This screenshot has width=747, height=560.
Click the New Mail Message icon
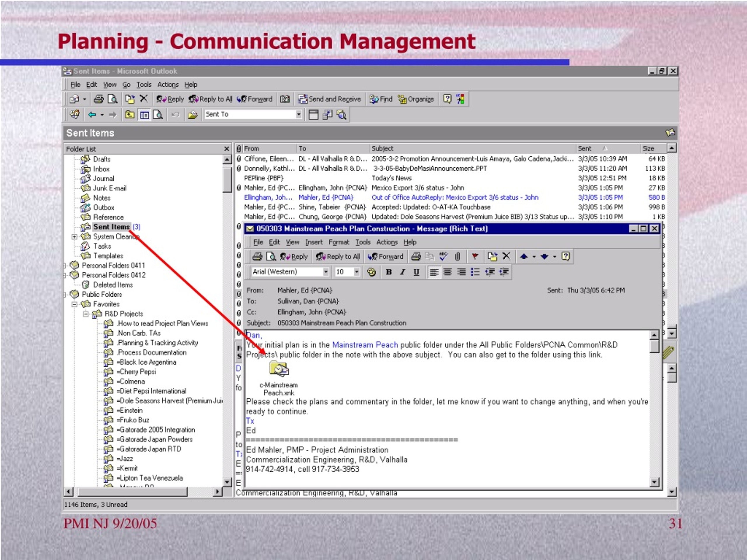[74, 99]
